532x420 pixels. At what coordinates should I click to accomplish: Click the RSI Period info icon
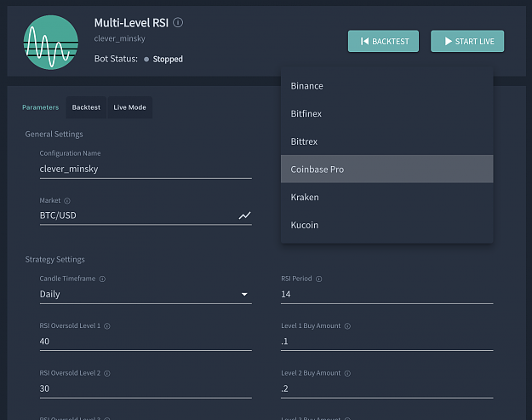(319, 279)
